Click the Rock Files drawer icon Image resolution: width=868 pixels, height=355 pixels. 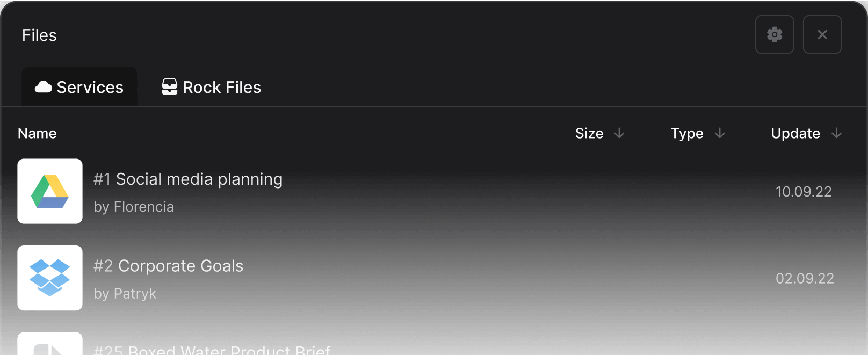click(x=170, y=87)
